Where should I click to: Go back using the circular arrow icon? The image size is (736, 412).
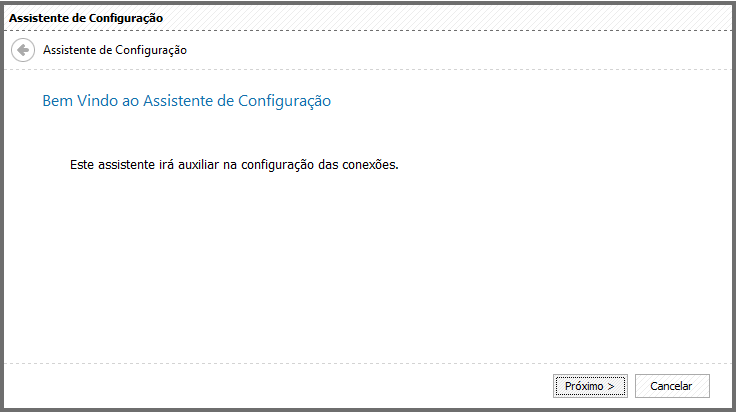tap(23, 50)
